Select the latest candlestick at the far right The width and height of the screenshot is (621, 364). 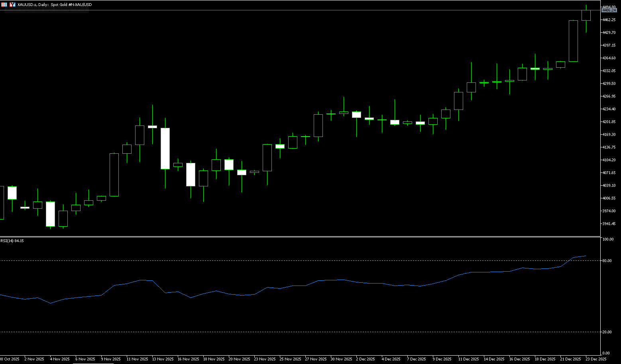pyautogui.click(x=586, y=15)
